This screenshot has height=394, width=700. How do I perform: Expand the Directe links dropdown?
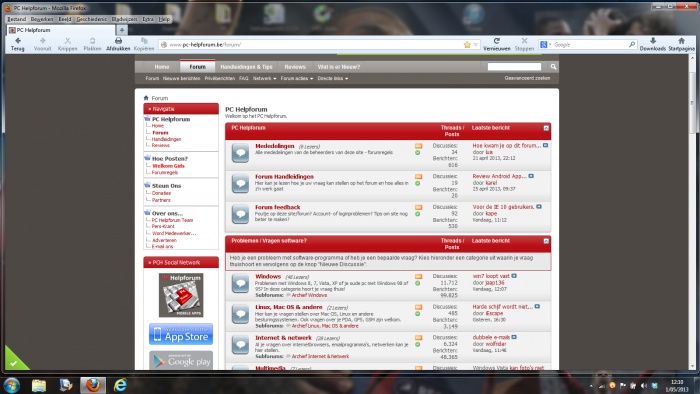(333, 79)
